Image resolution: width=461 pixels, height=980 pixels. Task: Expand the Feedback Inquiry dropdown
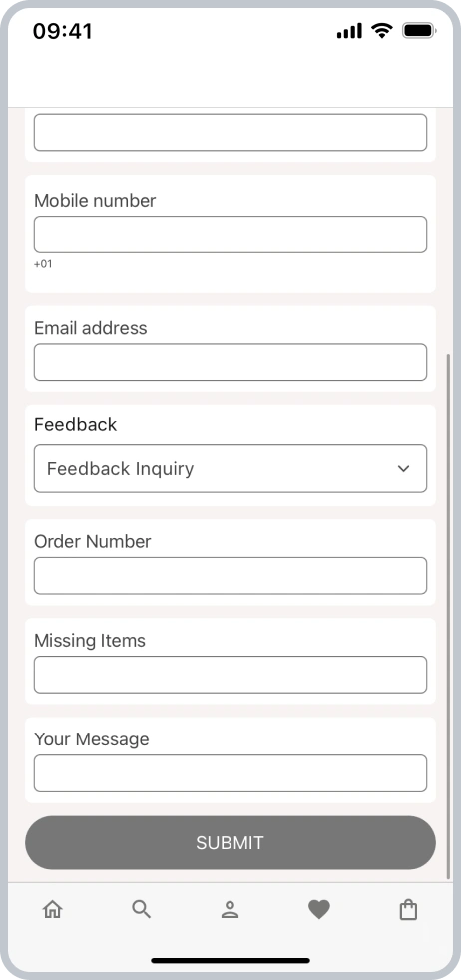pos(230,469)
